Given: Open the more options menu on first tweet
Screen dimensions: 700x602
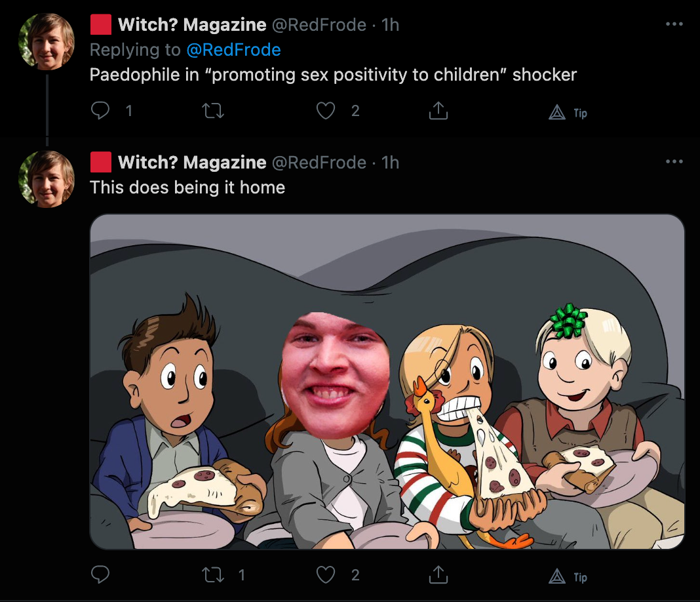Looking at the screenshot, I should (674, 24).
